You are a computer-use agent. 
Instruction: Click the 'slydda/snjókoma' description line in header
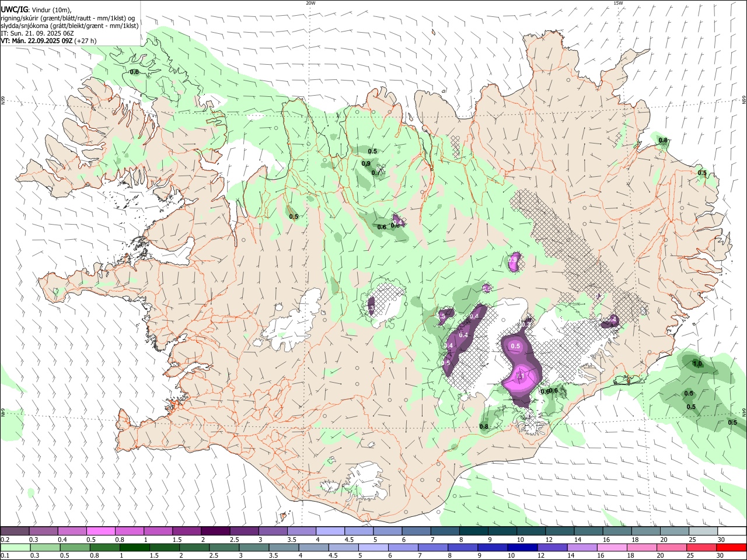tap(69, 26)
